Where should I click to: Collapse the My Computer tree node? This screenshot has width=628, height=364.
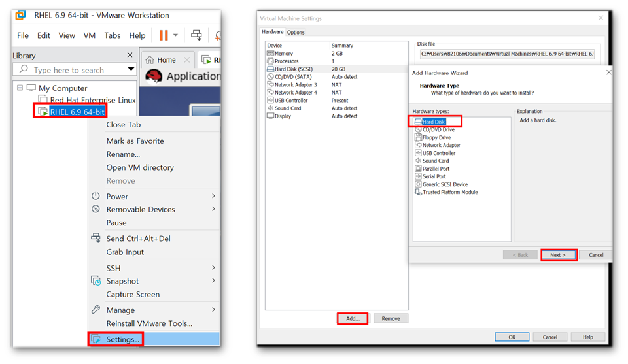coord(20,88)
